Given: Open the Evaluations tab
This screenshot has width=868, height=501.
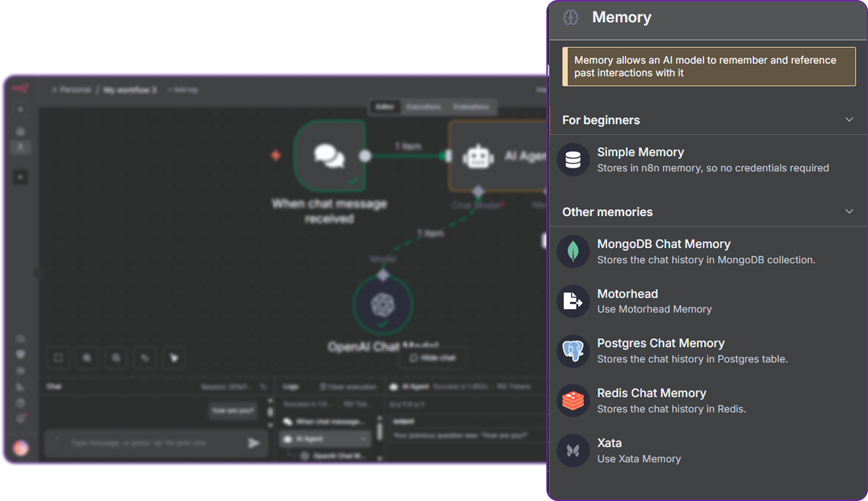Looking at the screenshot, I should tap(471, 107).
